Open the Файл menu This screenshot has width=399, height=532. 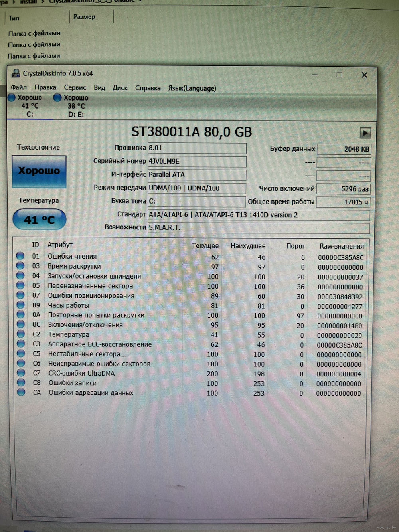(19, 87)
